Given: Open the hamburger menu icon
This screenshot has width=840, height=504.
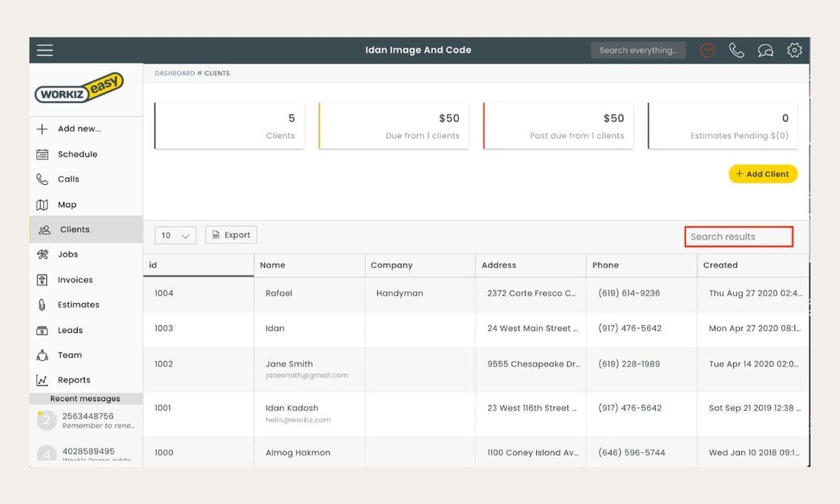Looking at the screenshot, I should point(45,50).
